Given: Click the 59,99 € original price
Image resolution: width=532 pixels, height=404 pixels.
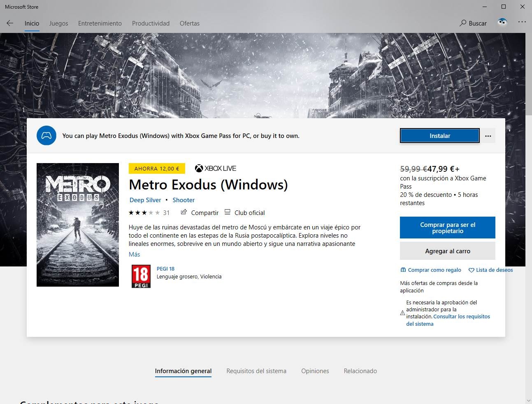Looking at the screenshot, I should tap(414, 169).
